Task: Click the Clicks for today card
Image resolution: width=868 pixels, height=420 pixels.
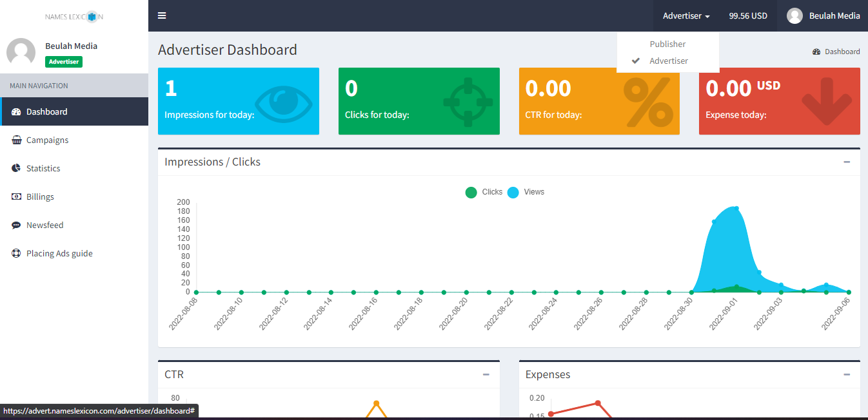Action: [419, 101]
